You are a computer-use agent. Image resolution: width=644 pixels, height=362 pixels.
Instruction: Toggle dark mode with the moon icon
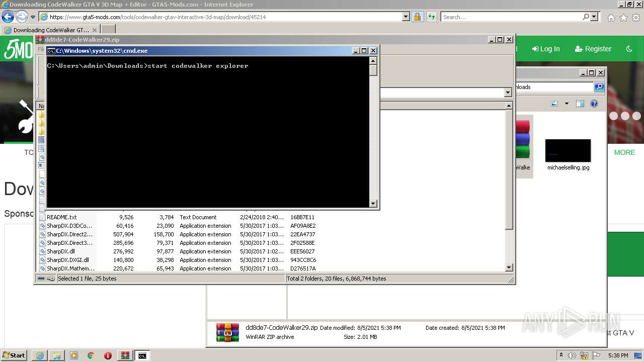pos(629,49)
